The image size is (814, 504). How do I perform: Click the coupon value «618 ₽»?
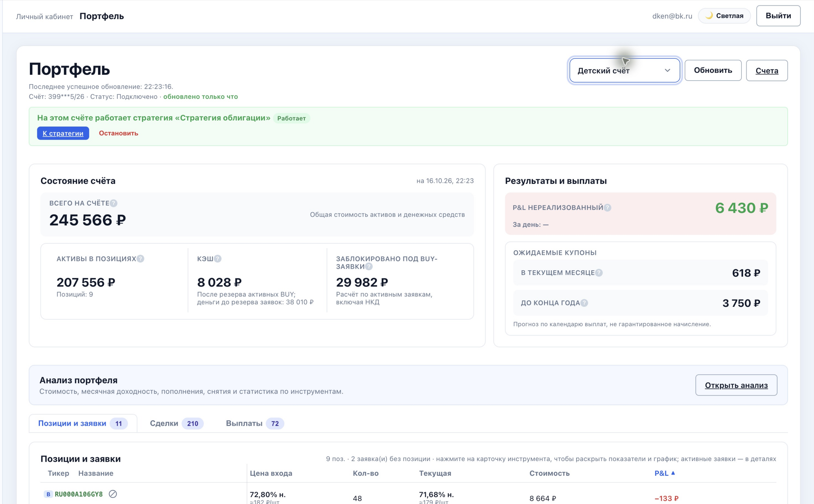[746, 273]
